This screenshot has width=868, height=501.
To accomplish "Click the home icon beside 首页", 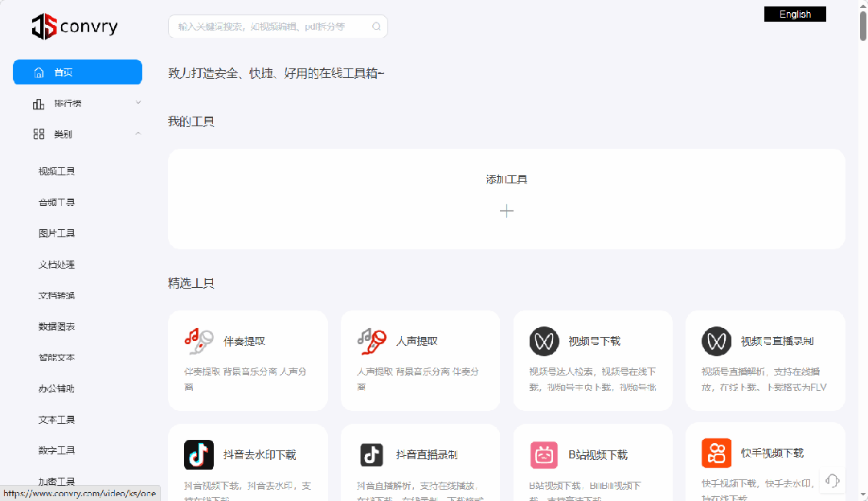I will 39,72.
